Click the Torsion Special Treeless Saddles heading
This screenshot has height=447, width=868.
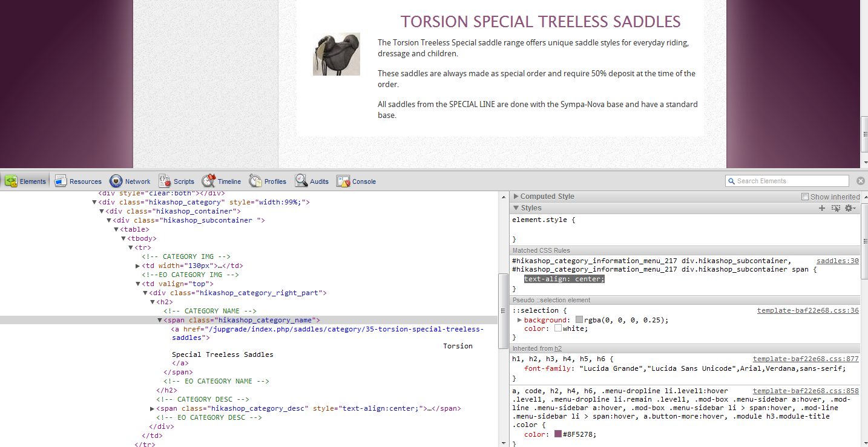(x=541, y=22)
